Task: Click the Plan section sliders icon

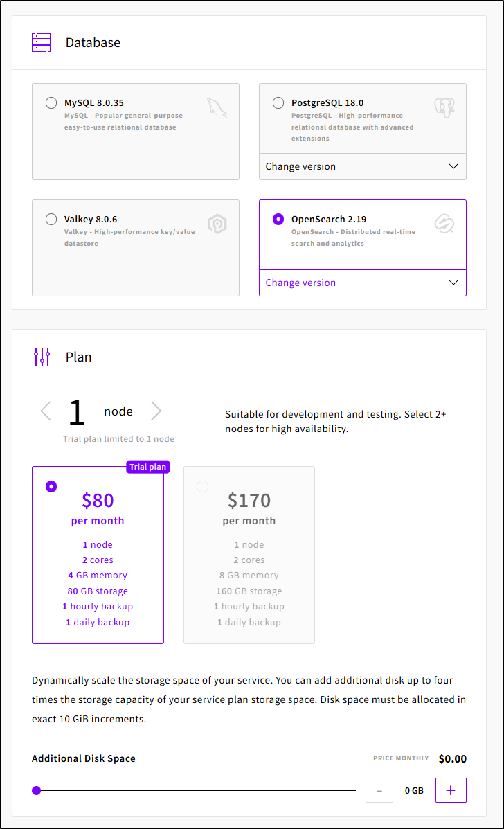Action: (42, 357)
